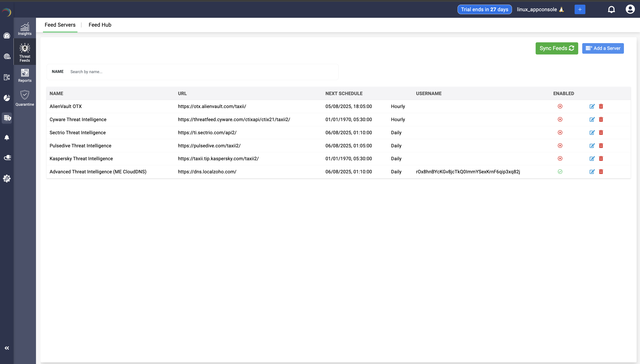Viewport: 640px width, 364px height.
Task: Open notifications bell in the top bar
Action: (611, 10)
